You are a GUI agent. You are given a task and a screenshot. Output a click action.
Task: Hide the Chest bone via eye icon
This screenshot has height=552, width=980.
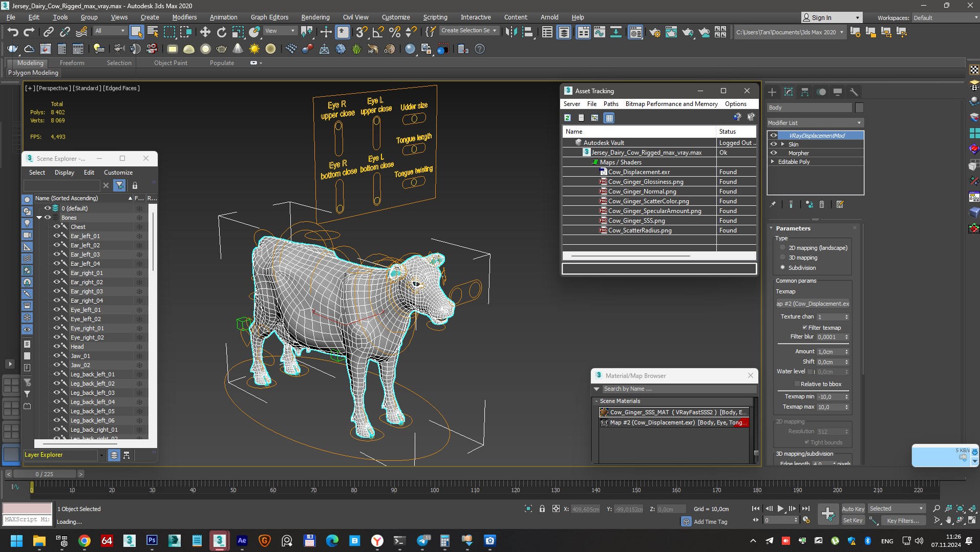pyautogui.click(x=57, y=226)
